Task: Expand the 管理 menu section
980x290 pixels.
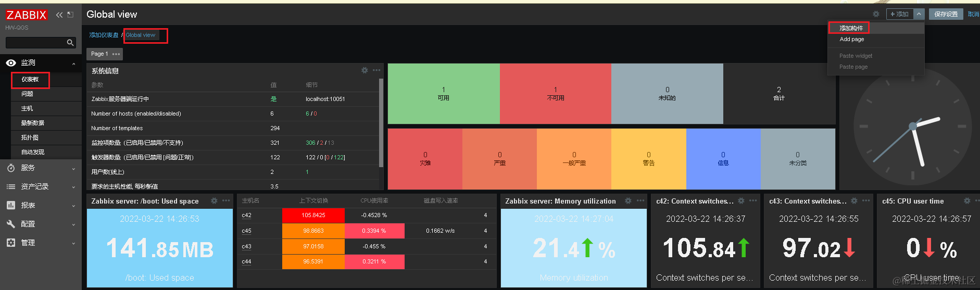Action: (x=73, y=244)
